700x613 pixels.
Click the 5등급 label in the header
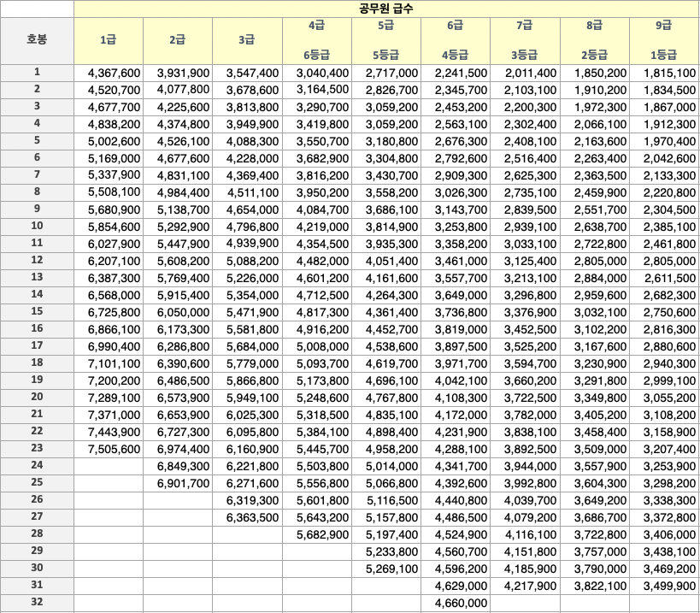click(x=386, y=56)
